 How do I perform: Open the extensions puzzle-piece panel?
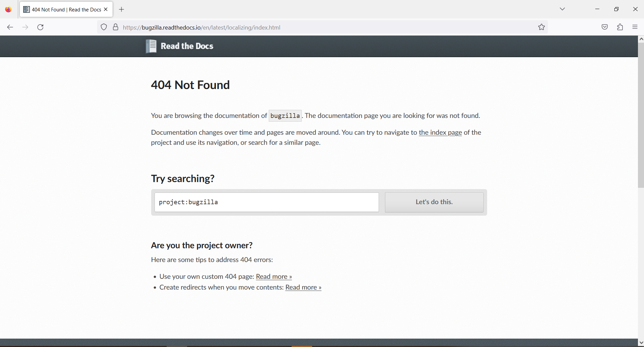point(620,27)
